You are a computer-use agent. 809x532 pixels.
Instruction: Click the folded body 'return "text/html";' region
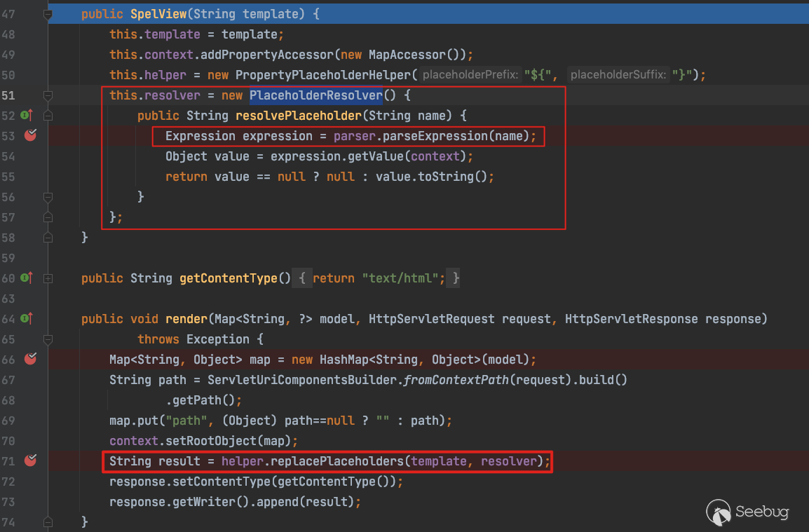376,278
